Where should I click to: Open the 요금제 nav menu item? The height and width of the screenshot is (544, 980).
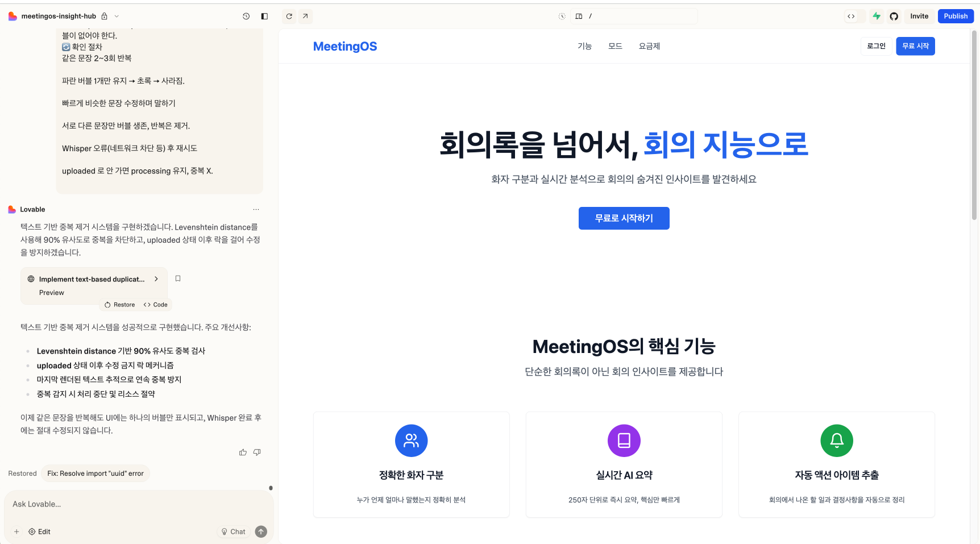pos(649,46)
